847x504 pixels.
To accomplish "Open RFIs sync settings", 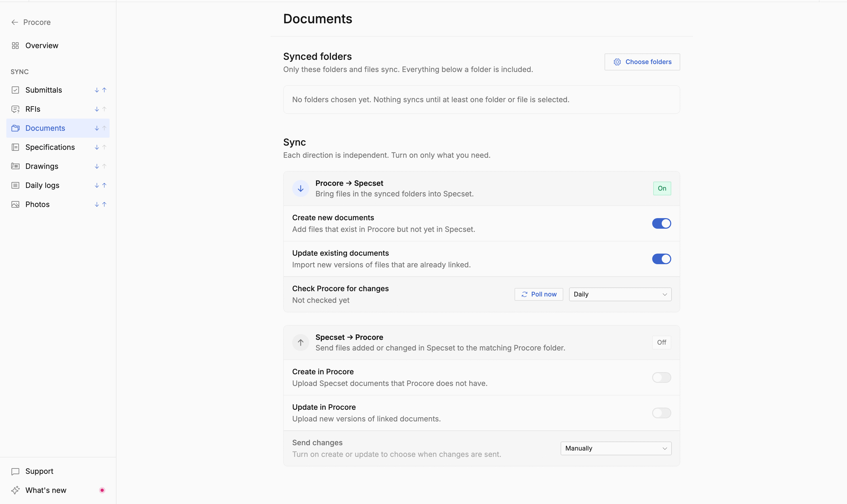I will [58, 109].
